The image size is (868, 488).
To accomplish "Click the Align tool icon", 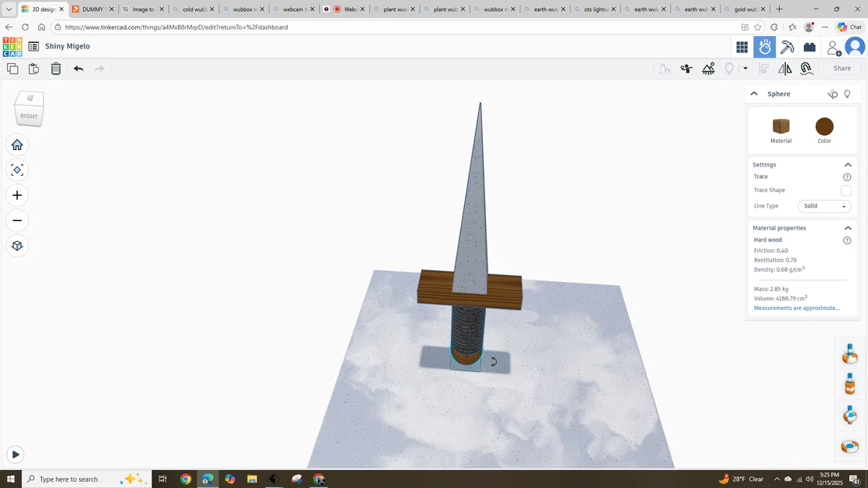I will tap(764, 69).
